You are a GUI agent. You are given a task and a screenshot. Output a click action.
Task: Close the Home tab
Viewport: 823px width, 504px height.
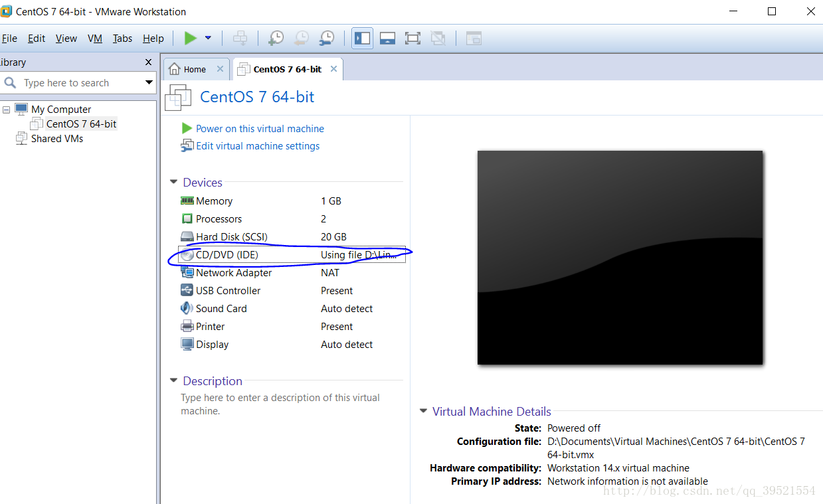coord(220,69)
